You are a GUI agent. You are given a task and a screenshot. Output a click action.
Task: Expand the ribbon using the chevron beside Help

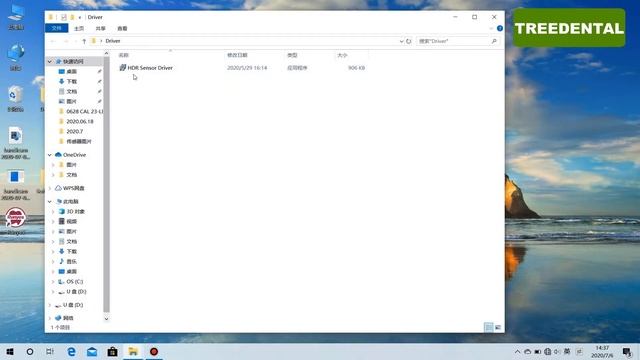(491, 29)
